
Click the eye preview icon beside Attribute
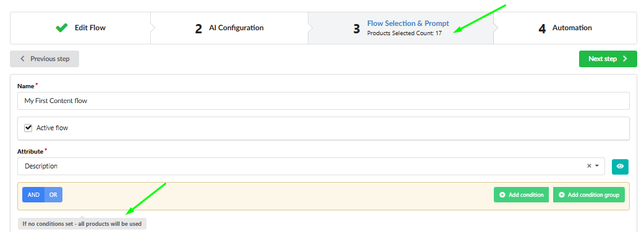(620, 167)
